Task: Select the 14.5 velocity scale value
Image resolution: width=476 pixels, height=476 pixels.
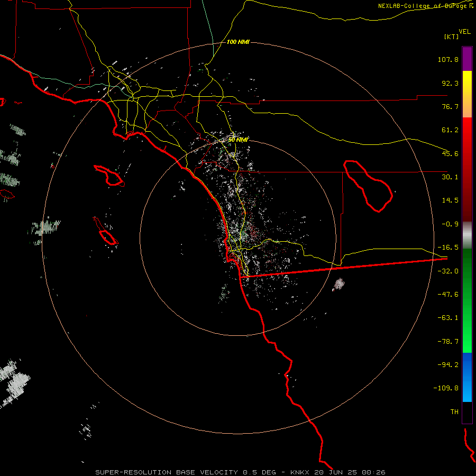Action: tap(450, 200)
